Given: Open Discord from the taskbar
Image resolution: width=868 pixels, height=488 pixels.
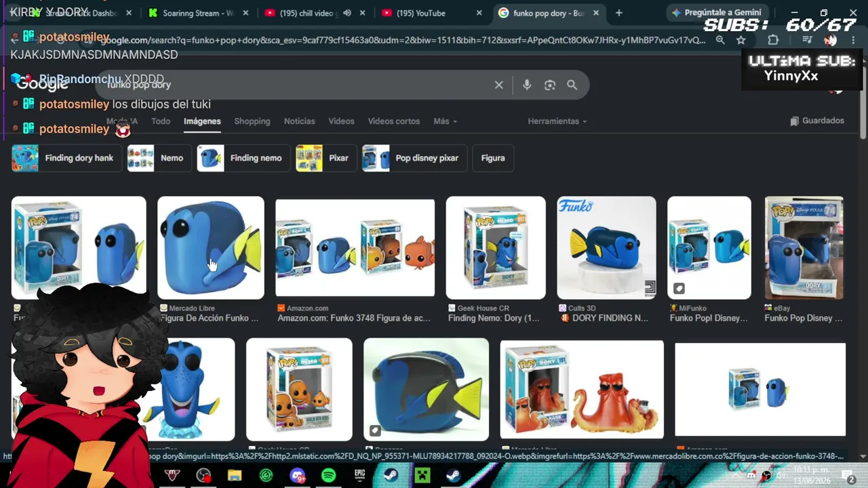Looking at the screenshot, I should 297,476.
